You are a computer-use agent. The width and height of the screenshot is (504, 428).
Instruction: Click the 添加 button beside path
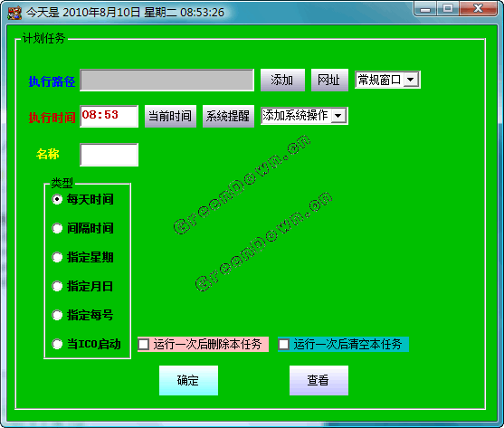282,80
